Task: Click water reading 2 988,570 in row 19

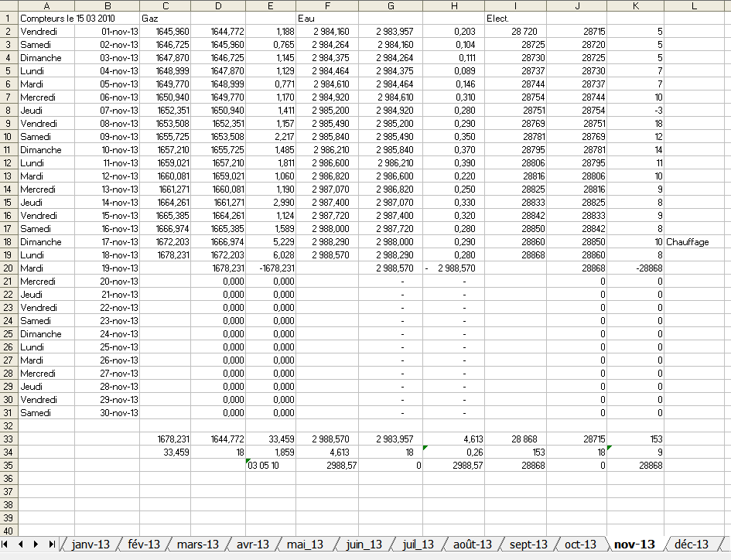Action: 326,255
